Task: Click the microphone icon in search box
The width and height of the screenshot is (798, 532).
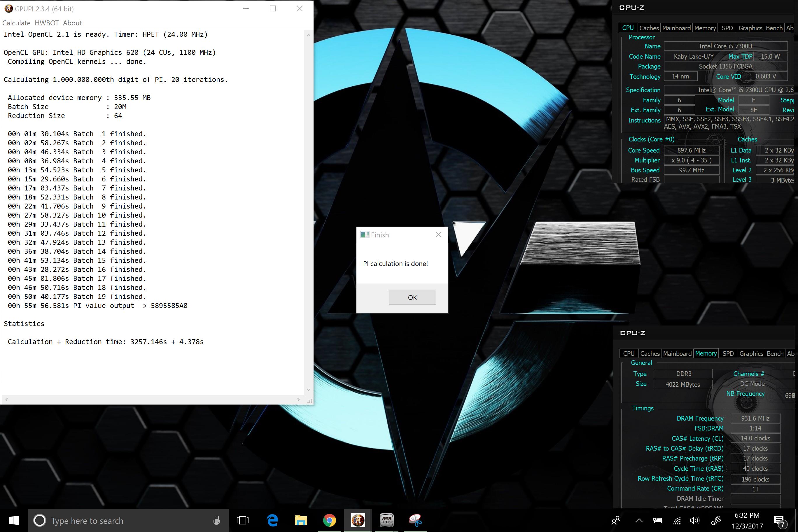Action: click(216, 520)
